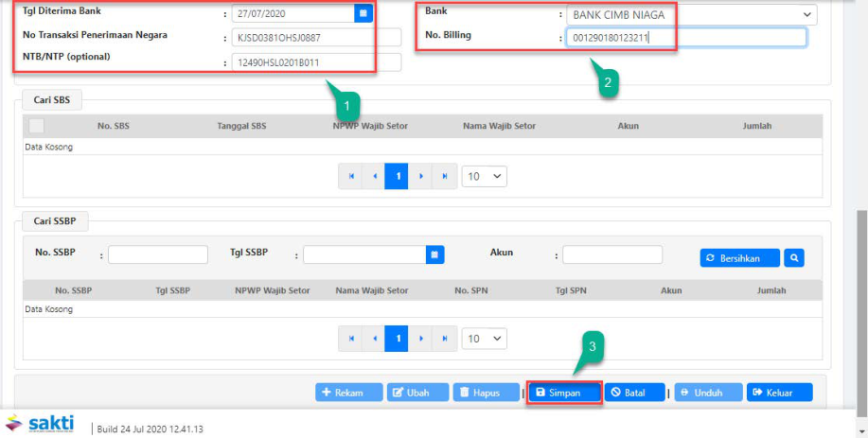Go to previous page in Cari SSBP pager
The image size is (868, 438).
[374, 338]
